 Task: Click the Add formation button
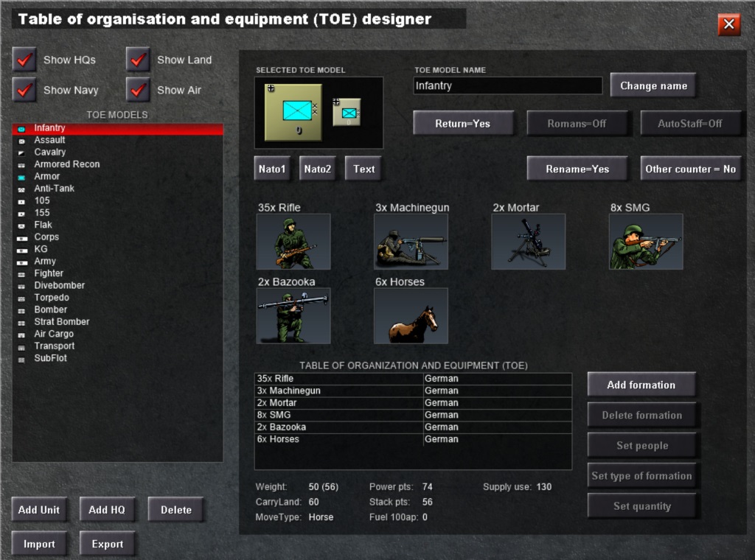click(x=641, y=385)
